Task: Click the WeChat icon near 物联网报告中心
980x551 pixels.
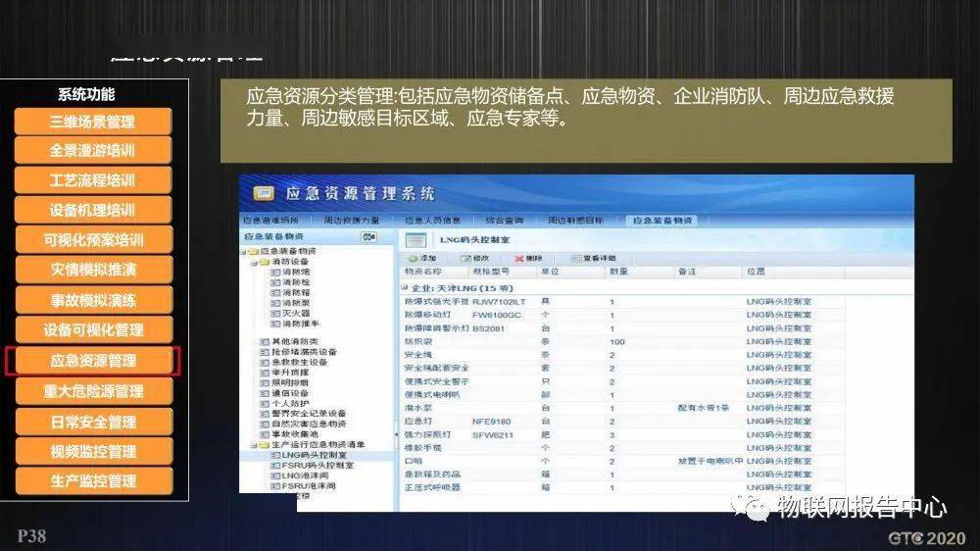Action: click(x=755, y=508)
